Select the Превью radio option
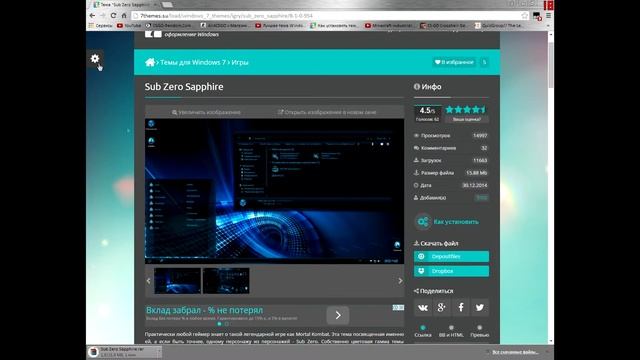 coord(480,327)
